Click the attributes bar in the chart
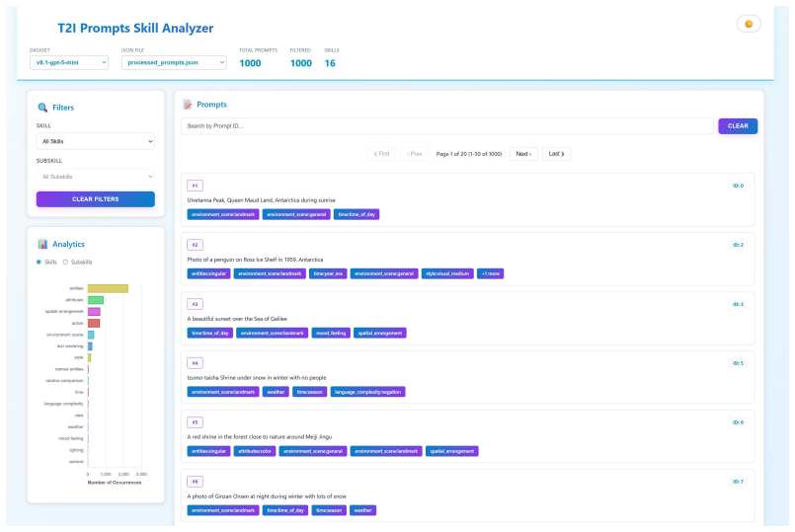The height and width of the screenshot is (532, 795). (x=96, y=300)
